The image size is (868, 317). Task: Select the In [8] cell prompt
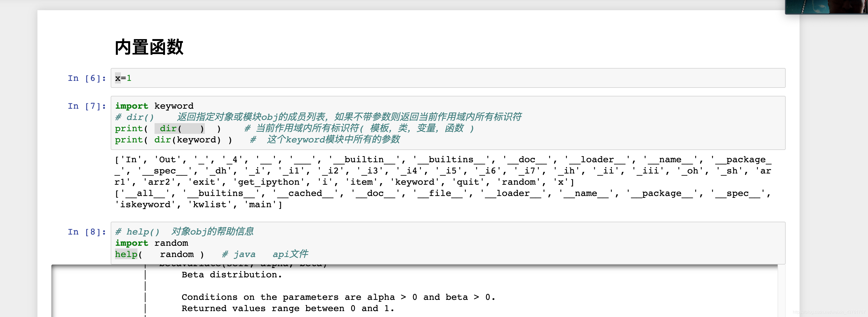(87, 232)
